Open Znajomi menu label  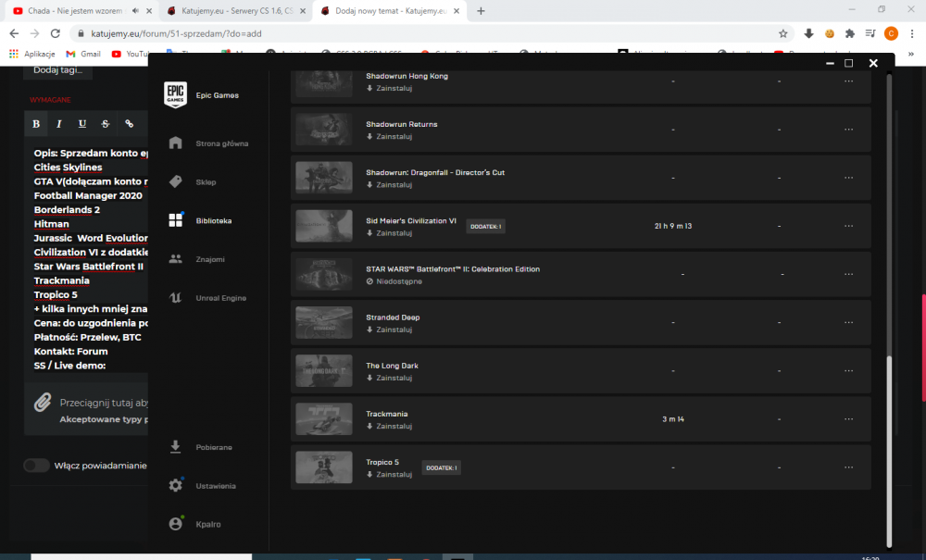(x=210, y=259)
